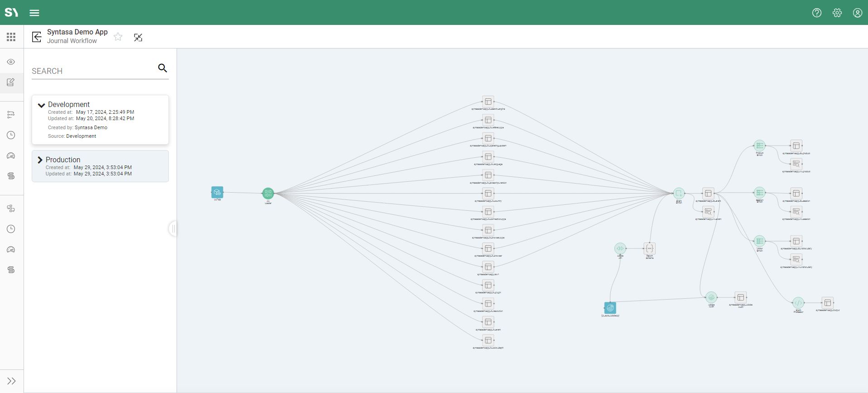
Task: Open the user profile icon
Action: pyautogui.click(x=857, y=13)
